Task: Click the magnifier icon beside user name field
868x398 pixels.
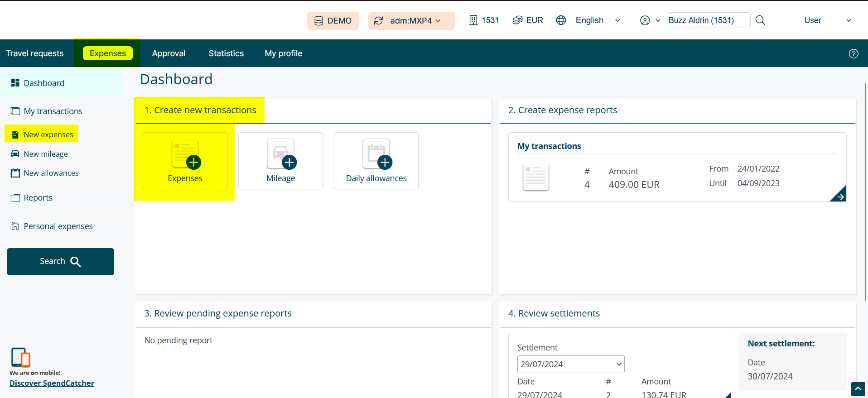Action: click(760, 20)
